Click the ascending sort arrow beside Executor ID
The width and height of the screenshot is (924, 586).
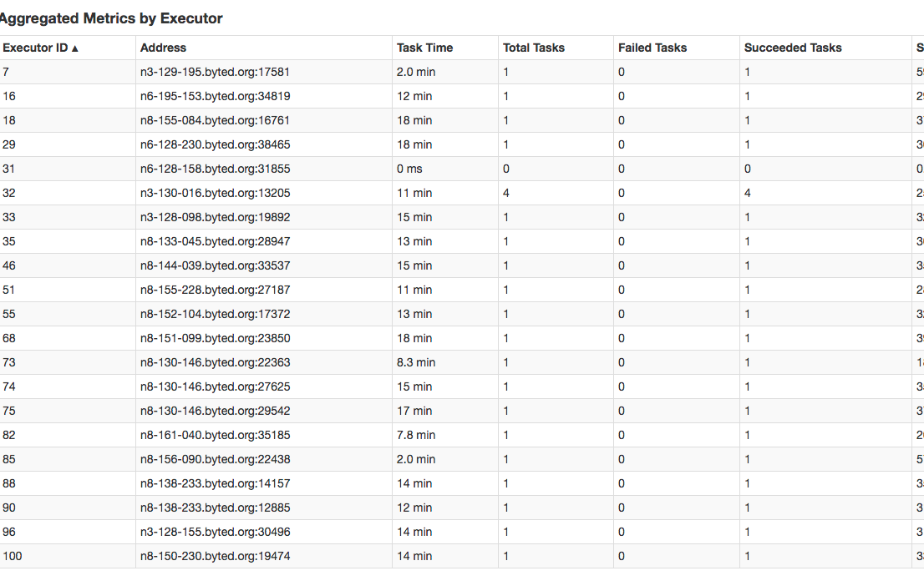pos(75,48)
